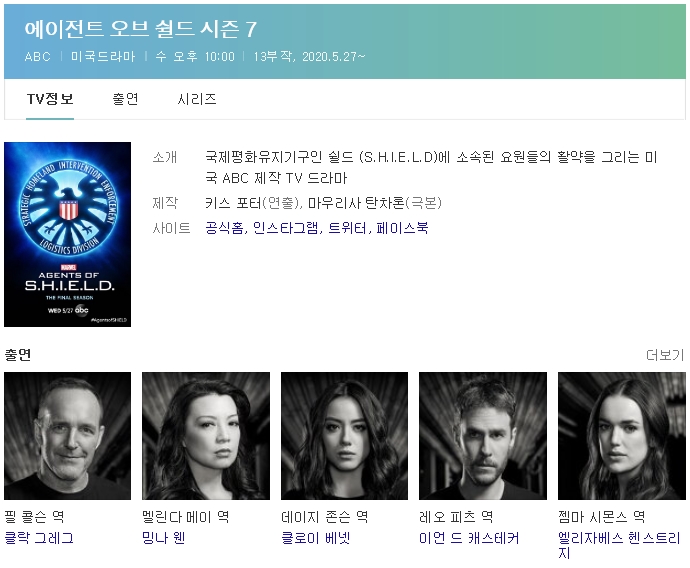Screen dimensions: 690x568
Task: Visit the 인스타그램 link
Action: tap(286, 228)
